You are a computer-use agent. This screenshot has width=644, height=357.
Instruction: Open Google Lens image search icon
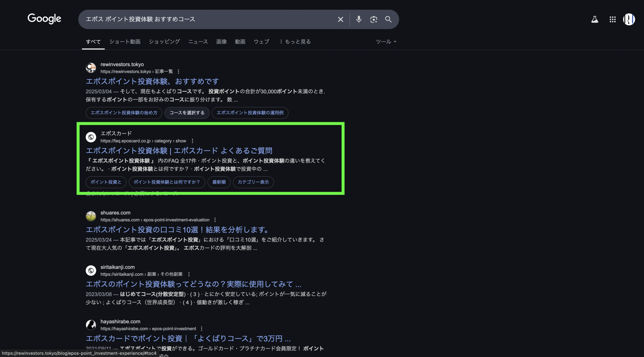coord(374,19)
